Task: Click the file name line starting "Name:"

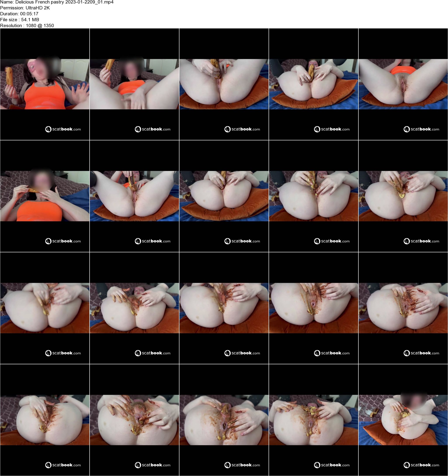Action: tap(57, 2)
